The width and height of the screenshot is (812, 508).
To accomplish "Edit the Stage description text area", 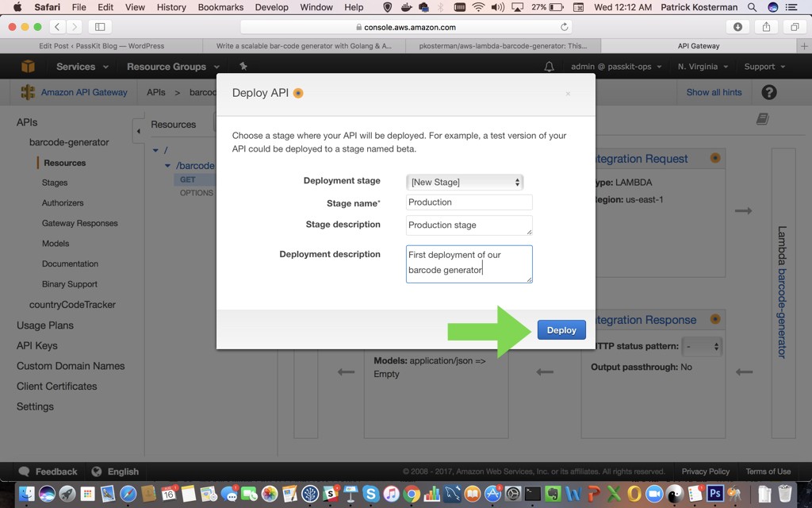I will click(469, 225).
